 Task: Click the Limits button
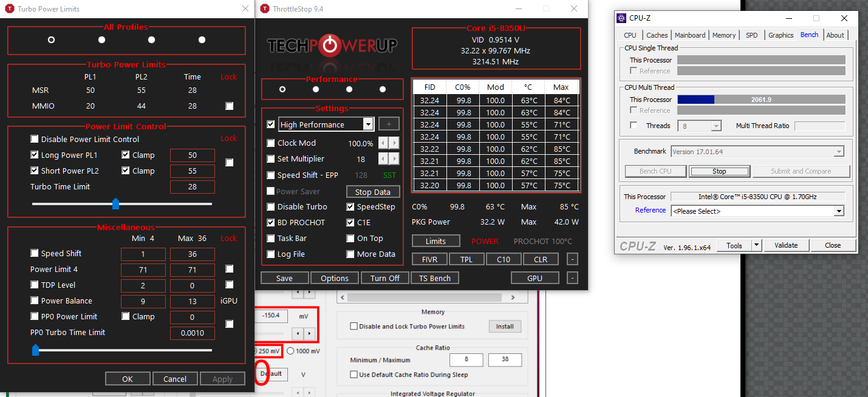436,241
